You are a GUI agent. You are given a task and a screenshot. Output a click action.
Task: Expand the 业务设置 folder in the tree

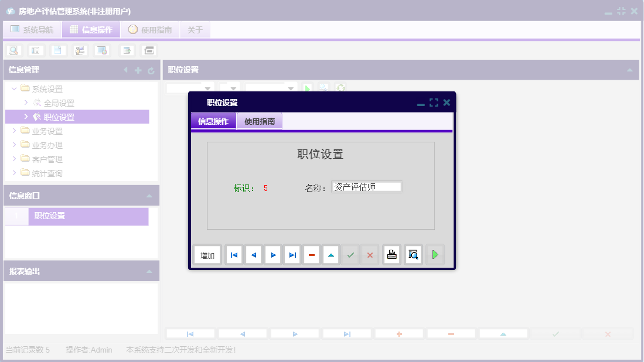tap(14, 131)
